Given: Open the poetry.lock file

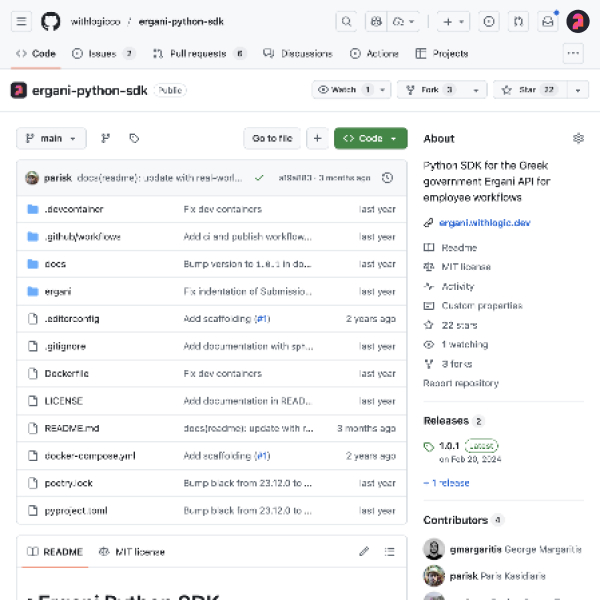Looking at the screenshot, I should 68,483.
